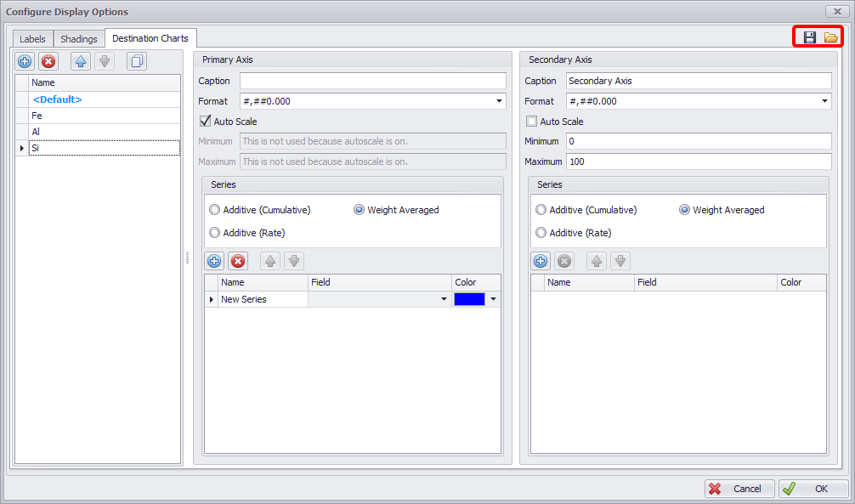The image size is (855, 504).
Task: Click the Field column header in Secondary Axis series
Action: pos(705,282)
